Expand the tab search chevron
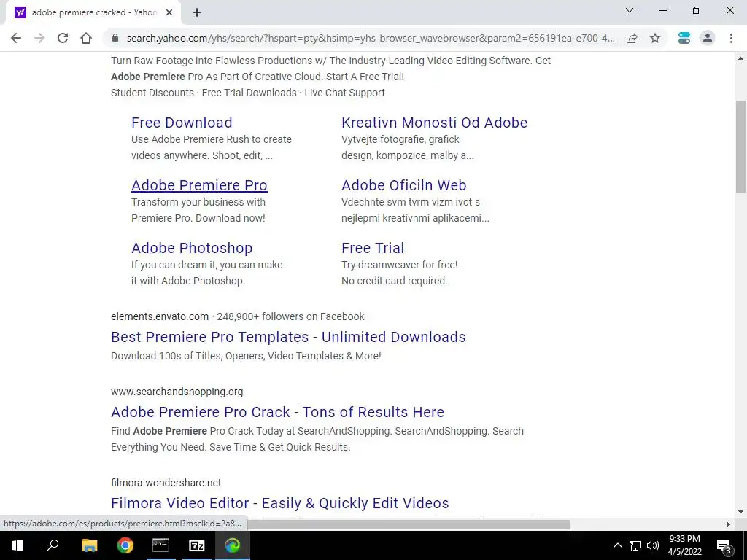Screen dimensions: 747x560 pos(630,10)
